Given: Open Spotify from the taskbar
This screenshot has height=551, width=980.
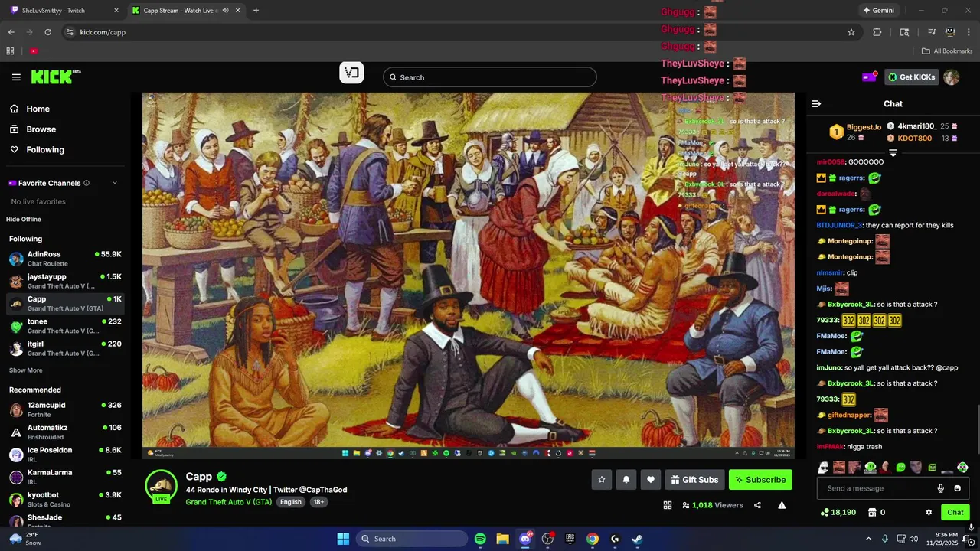Looking at the screenshot, I should pyautogui.click(x=480, y=539).
